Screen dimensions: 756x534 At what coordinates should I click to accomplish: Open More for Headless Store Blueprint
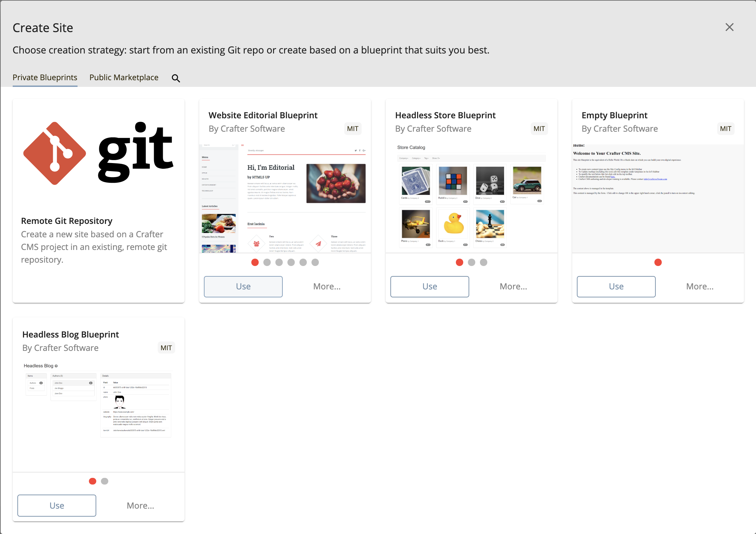(513, 286)
